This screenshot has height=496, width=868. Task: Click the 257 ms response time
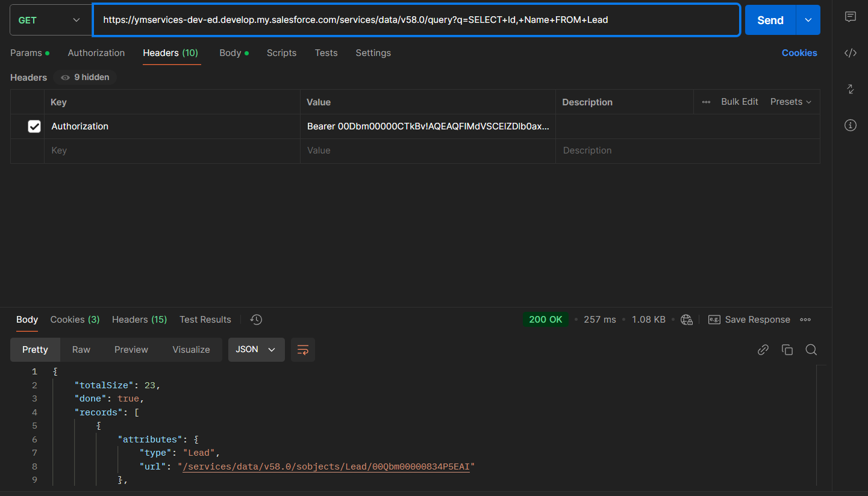600,320
